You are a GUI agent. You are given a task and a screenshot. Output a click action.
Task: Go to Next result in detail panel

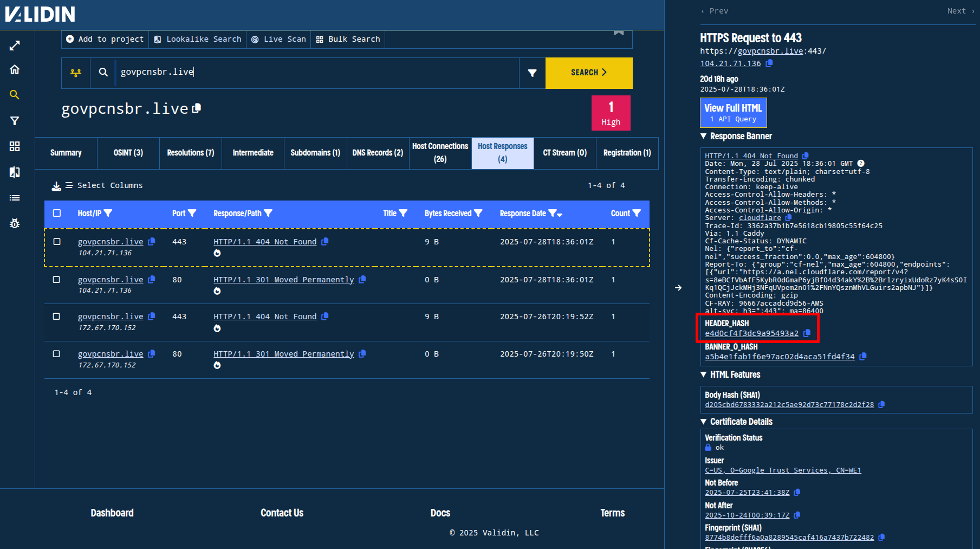pos(960,11)
